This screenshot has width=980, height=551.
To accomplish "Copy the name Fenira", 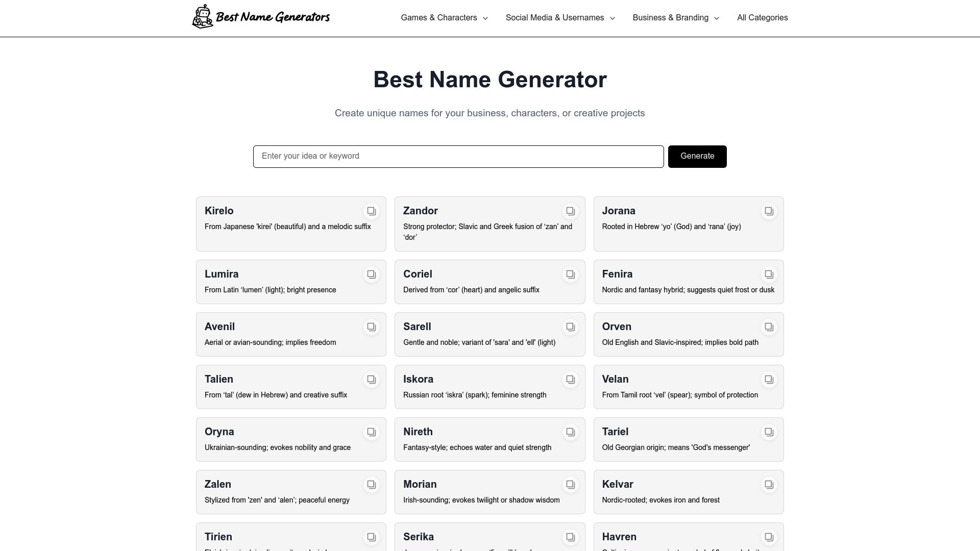I will [x=769, y=274].
